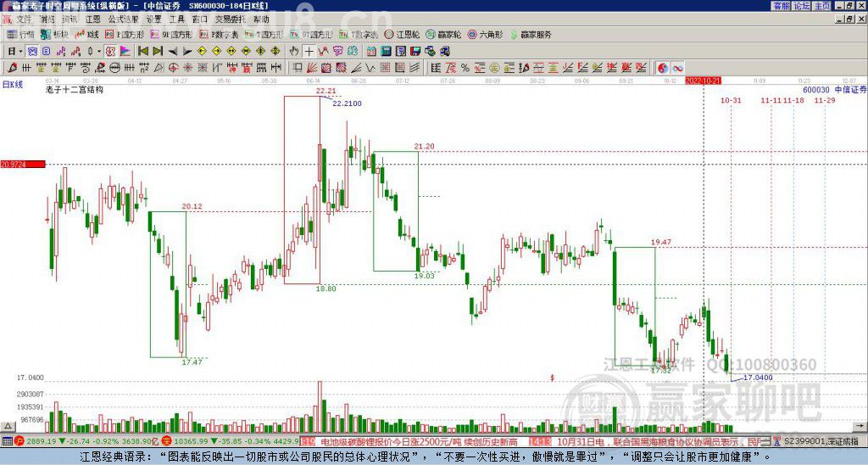Click the 老子十二宫结构 label
This screenshot has width=868, height=465.
pyautogui.click(x=75, y=89)
